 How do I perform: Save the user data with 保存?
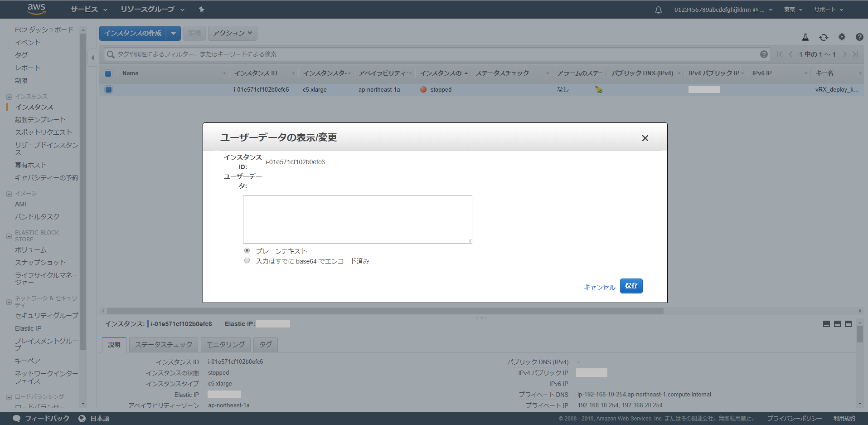tap(631, 286)
